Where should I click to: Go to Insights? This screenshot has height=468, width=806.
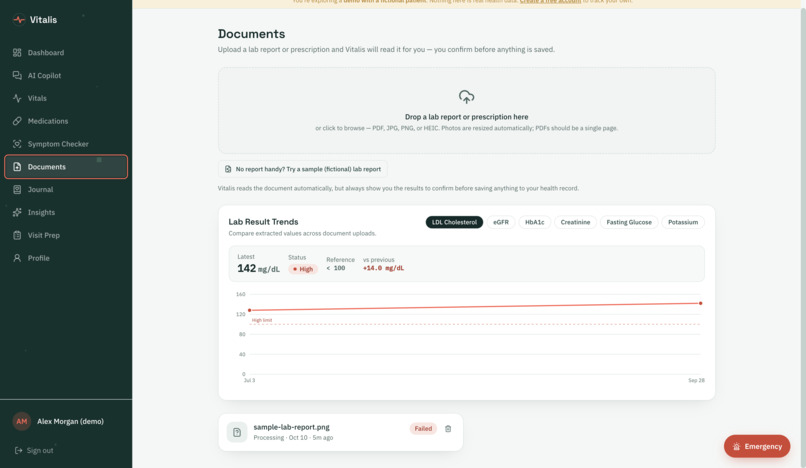coord(66,212)
